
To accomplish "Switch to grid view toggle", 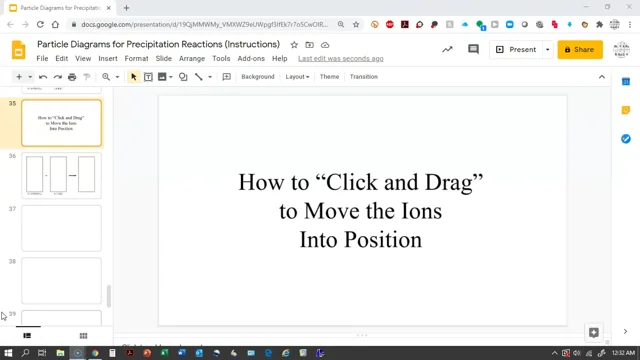I will tap(83, 336).
